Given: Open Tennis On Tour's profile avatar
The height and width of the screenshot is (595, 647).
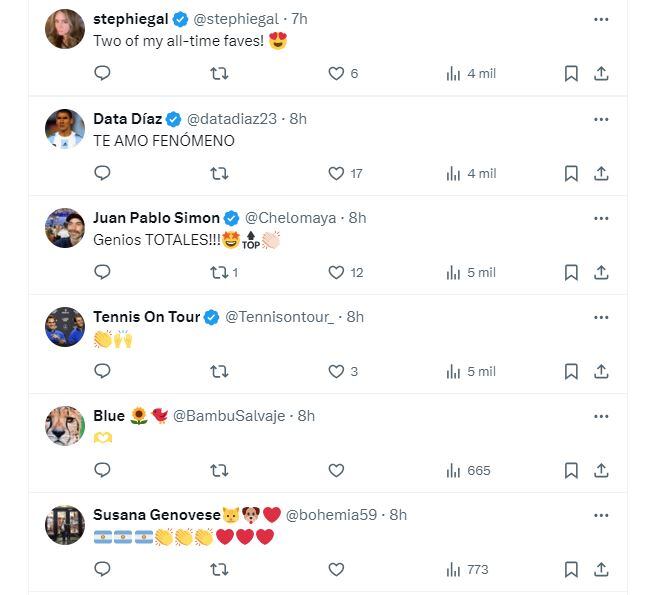Looking at the screenshot, I should pos(65,327).
